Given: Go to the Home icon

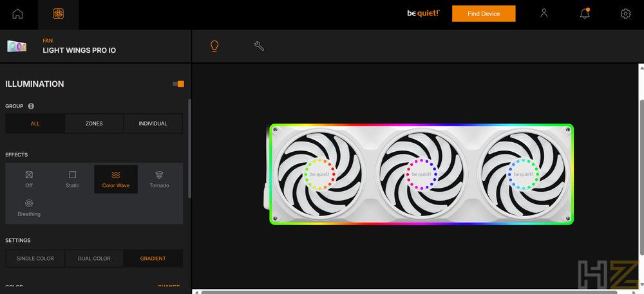Looking at the screenshot, I should 17,14.
